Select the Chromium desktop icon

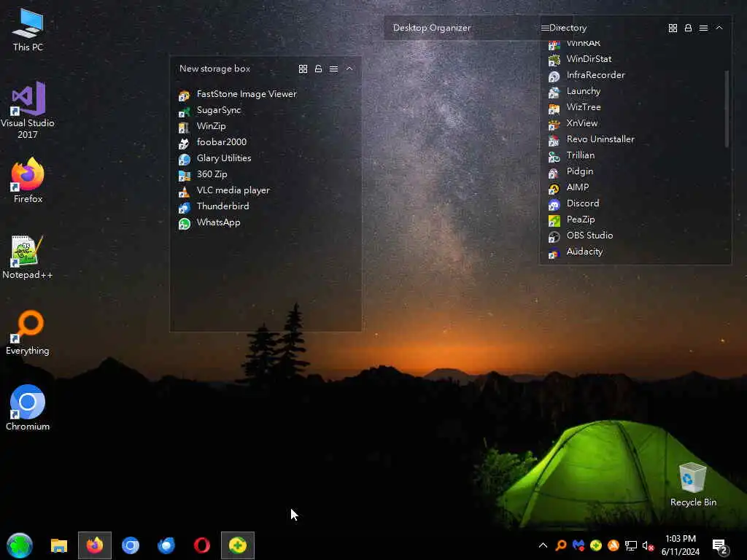(28, 408)
